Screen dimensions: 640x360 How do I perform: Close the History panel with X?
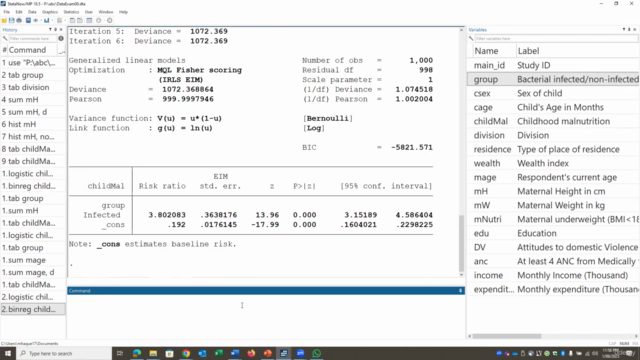(61, 30)
